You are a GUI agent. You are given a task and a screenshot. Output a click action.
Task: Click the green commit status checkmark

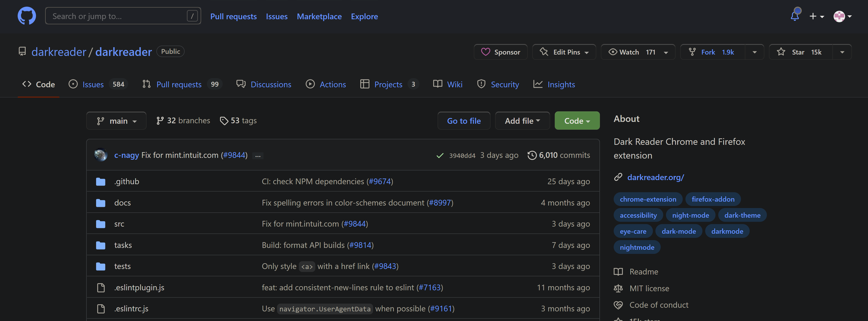coord(440,155)
